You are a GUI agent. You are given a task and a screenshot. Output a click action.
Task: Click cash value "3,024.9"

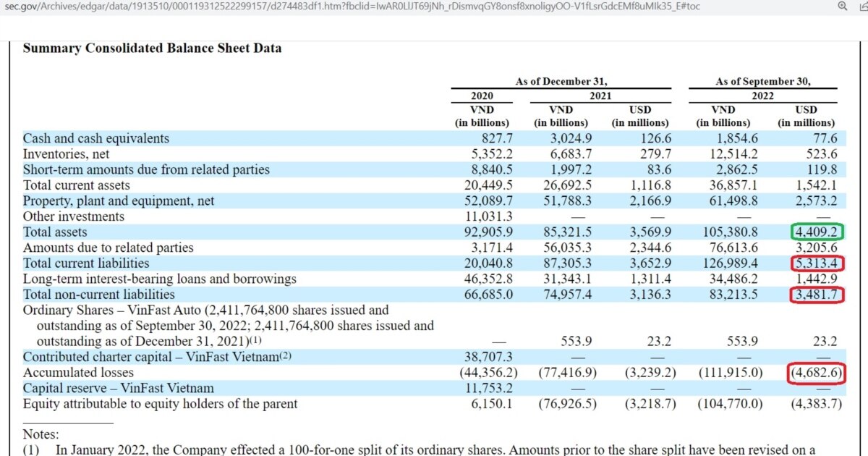click(x=571, y=138)
